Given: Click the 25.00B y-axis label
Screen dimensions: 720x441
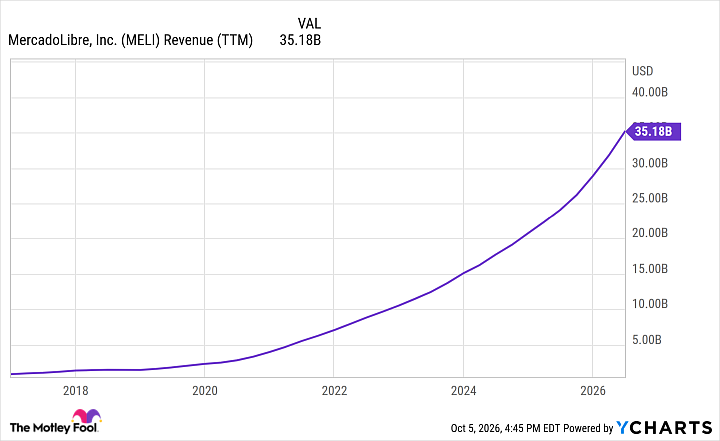Looking at the screenshot, I should tap(650, 198).
